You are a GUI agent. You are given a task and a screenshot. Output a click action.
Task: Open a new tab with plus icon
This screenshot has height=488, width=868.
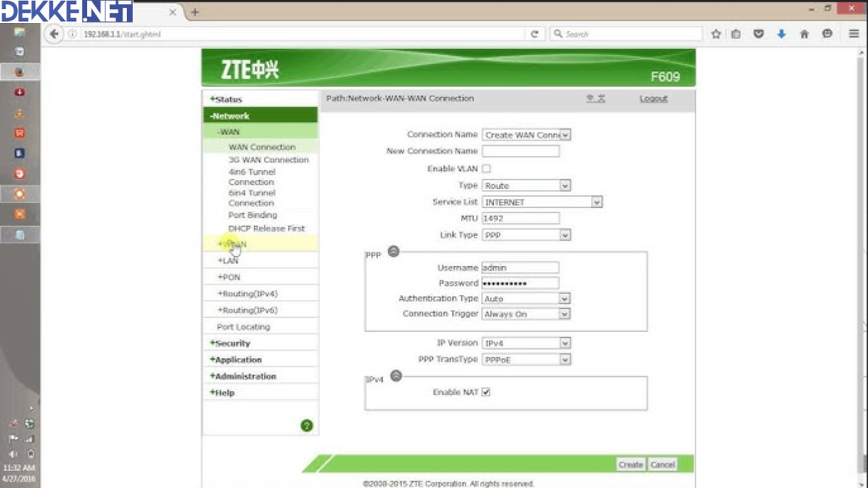[x=194, y=12]
